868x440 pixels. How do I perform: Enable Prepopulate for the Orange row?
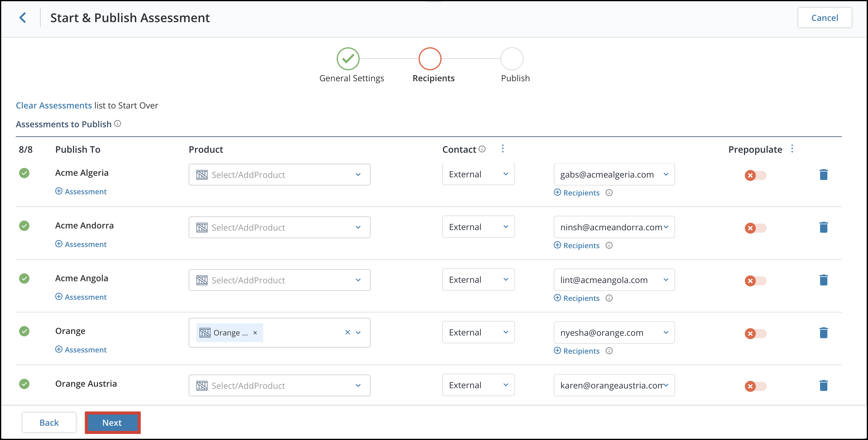(x=755, y=334)
